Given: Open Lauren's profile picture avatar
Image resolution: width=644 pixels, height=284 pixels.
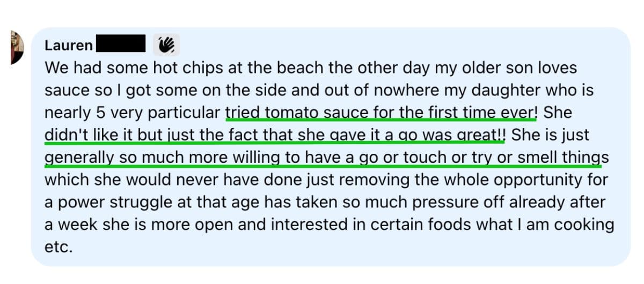Looking at the screenshot, I should [x=17, y=47].
